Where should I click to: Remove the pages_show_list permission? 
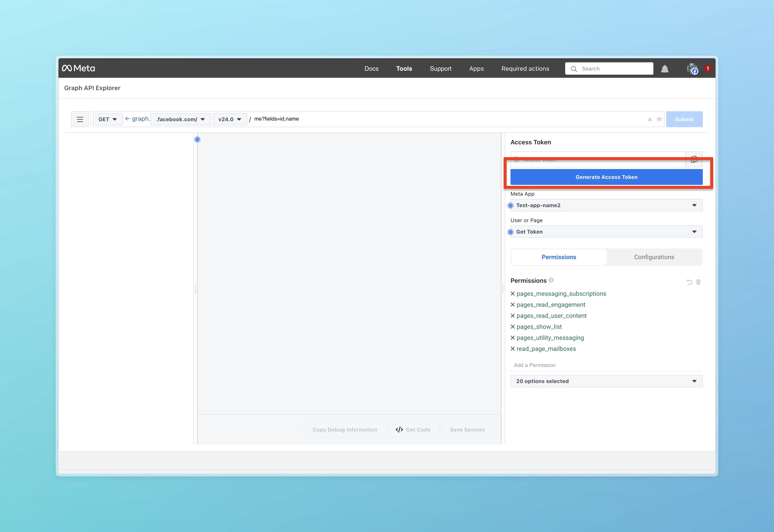coord(513,327)
